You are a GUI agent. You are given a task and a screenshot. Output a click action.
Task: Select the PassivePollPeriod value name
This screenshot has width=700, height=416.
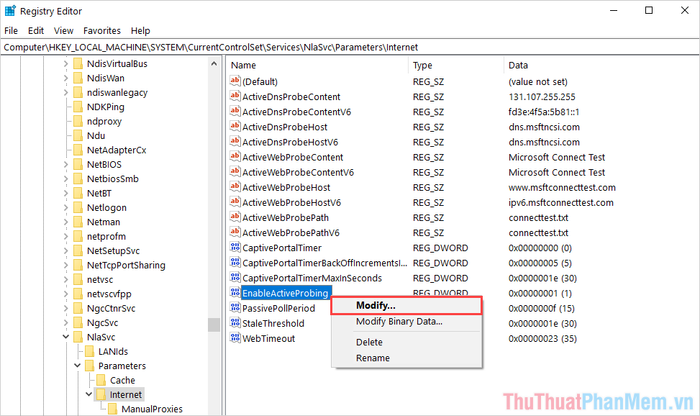click(279, 308)
